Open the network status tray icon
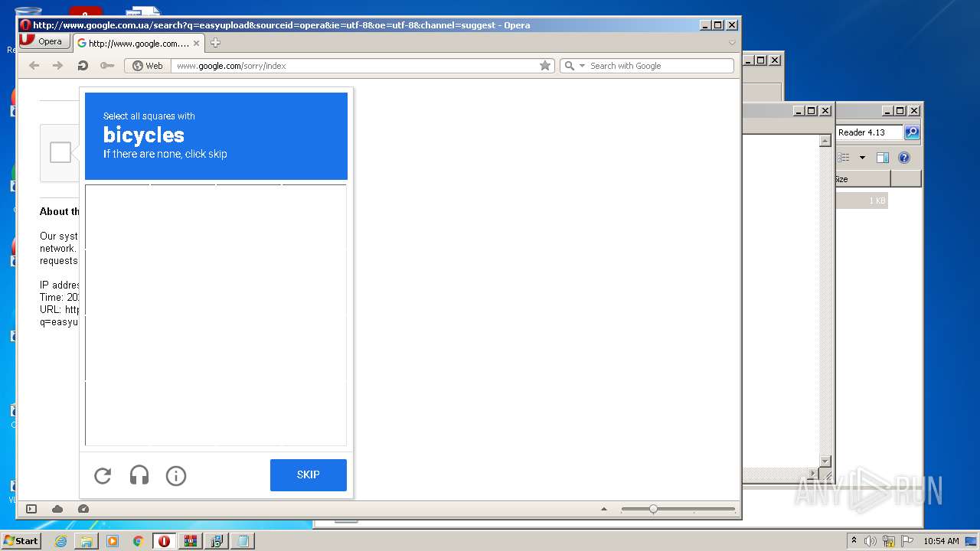Viewport: 980px width, 551px height. click(x=888, y=541)
